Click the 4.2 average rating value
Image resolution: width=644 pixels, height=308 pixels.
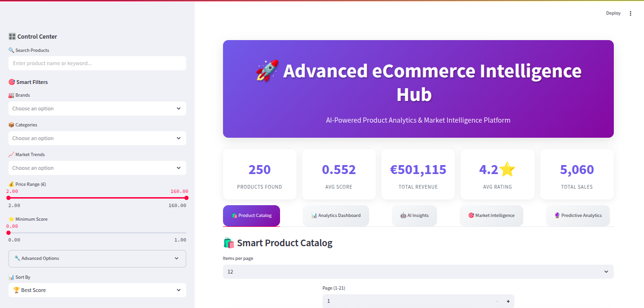[x=497, y=169]
